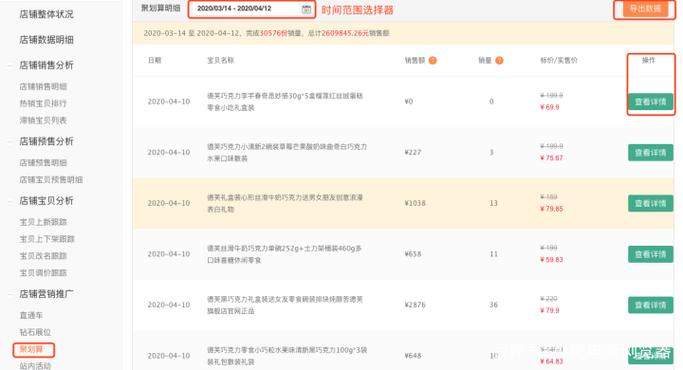Click the help icon next to 销量

[499, 61]
